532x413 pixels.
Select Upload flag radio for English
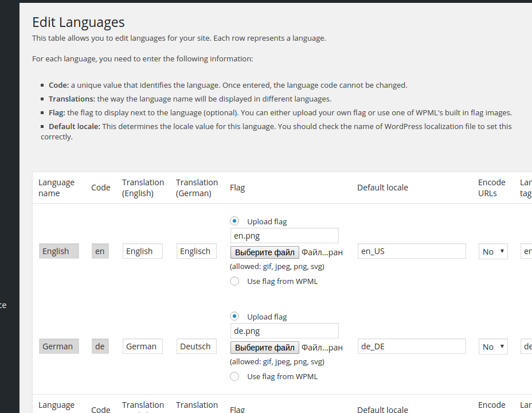[234, 221]
